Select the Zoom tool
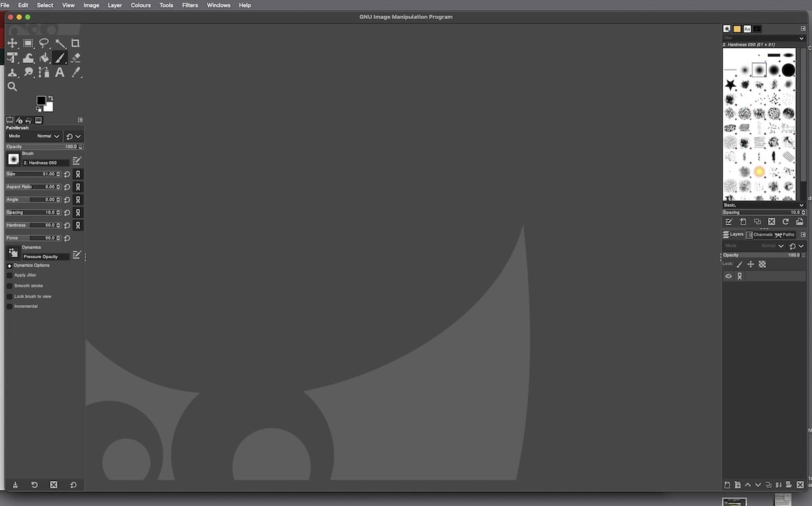This screenshot has width=812, height=506. tap(12, 86)
